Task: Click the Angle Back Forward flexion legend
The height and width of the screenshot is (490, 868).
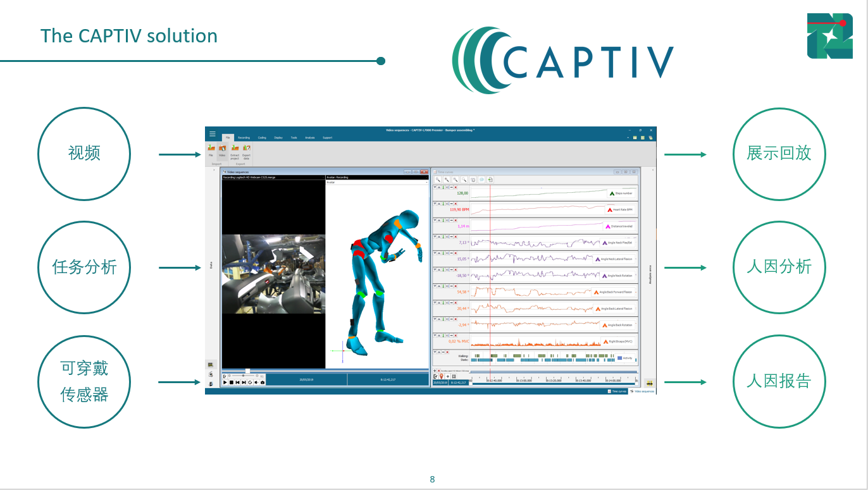Action: 614,292
